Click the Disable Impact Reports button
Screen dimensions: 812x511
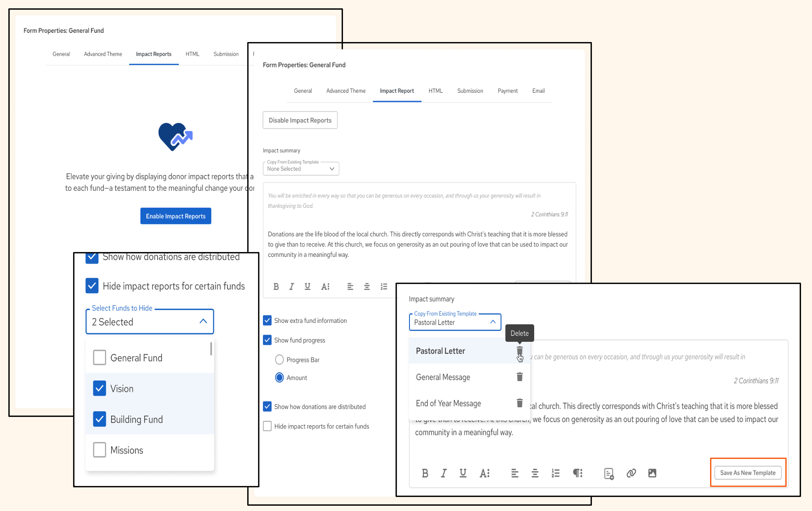[300, 120]
